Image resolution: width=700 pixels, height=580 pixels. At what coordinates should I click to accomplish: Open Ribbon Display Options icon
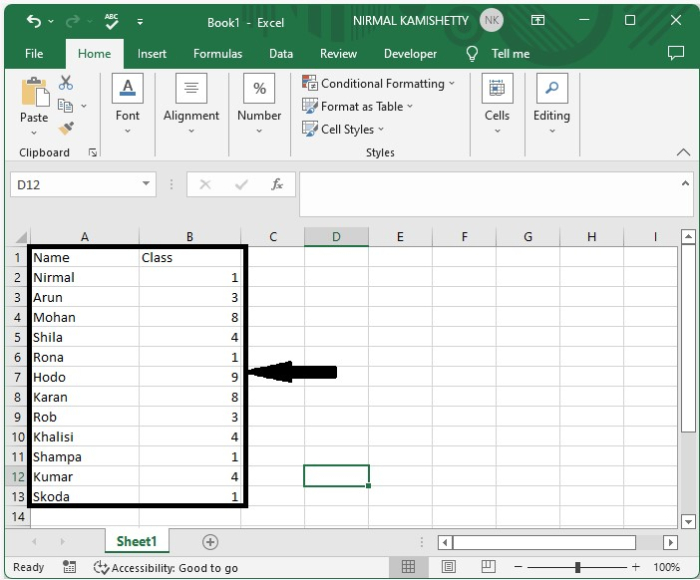pos(538,20)
